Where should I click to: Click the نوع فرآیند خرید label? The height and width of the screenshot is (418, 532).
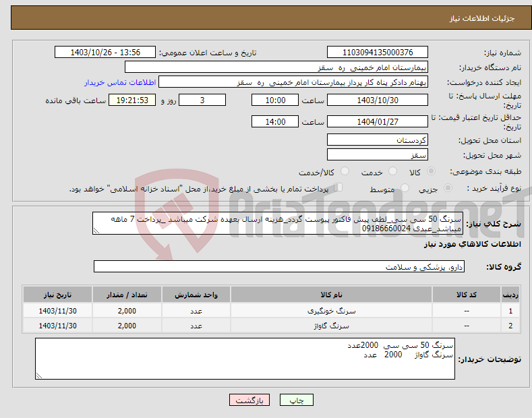coord(494,188)
